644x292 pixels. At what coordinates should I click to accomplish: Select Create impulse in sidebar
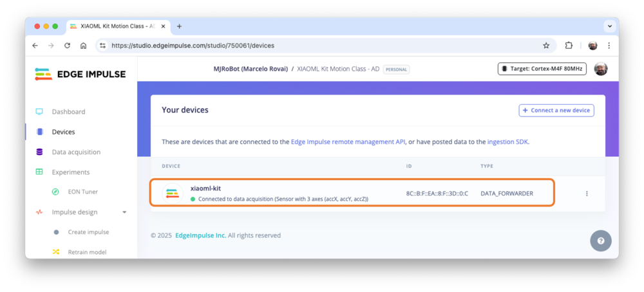pos(88,232)
